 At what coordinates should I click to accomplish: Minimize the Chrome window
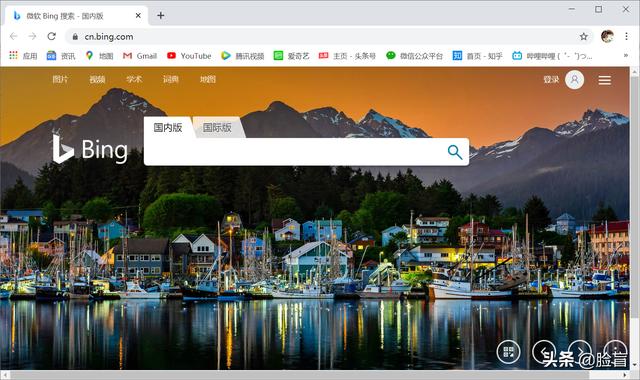(572, 9)
